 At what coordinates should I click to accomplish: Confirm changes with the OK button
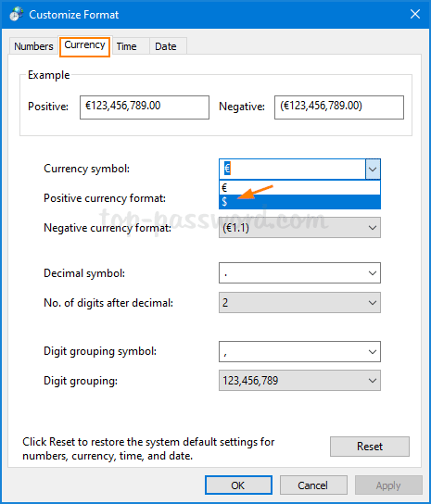pos(238,485)
